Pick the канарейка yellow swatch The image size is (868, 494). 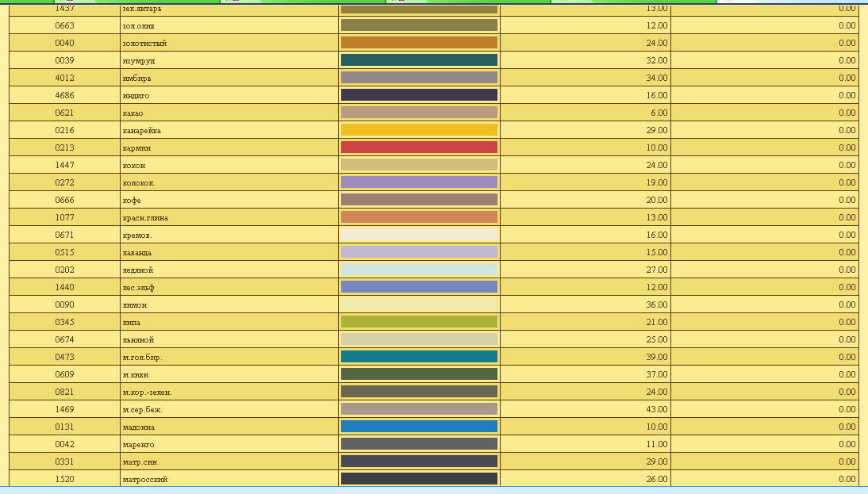point(419,130)
